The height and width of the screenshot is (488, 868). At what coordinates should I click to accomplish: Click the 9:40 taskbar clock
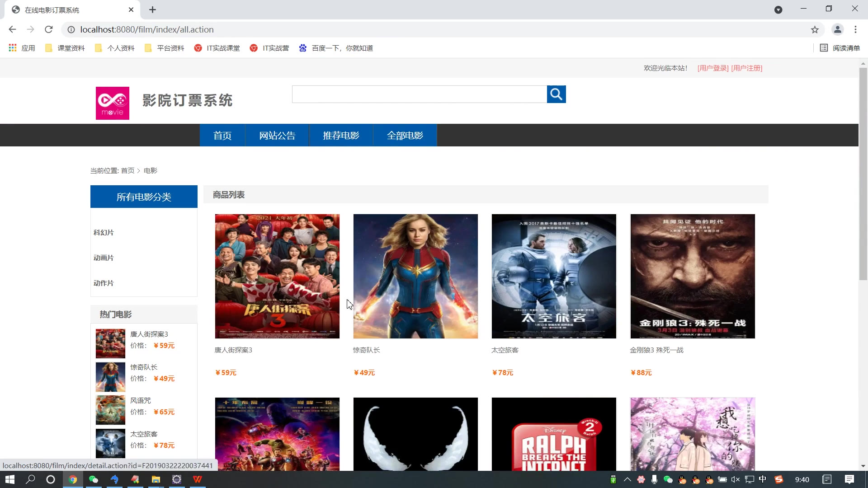coord(802,479)
